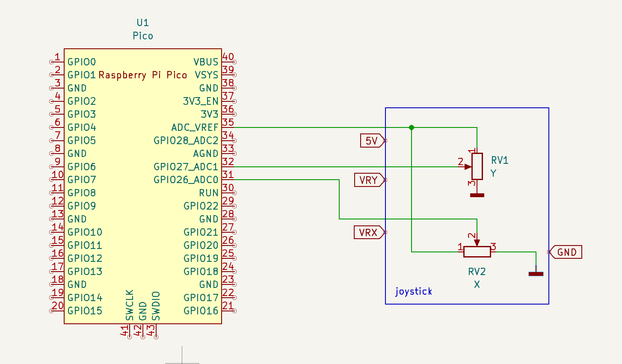Click the RUN pin name
This screenshot has height=364, width=622.
click(x=209, y=193)
